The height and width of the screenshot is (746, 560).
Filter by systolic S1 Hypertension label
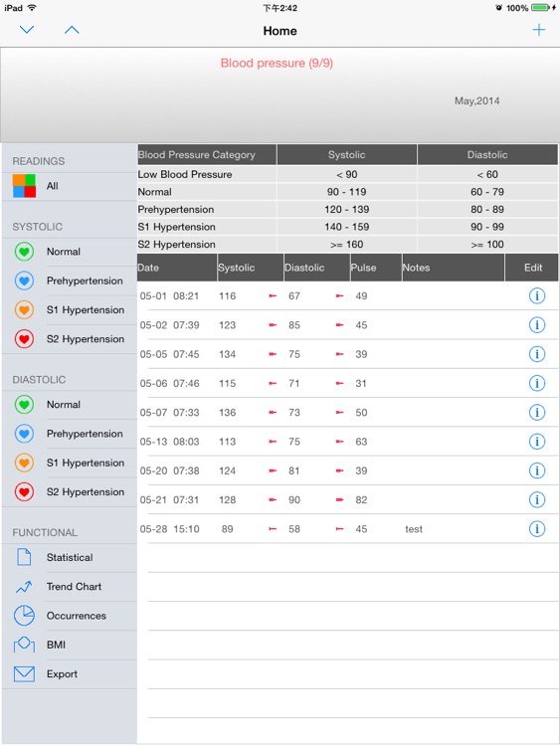click(x=86, y=309)
